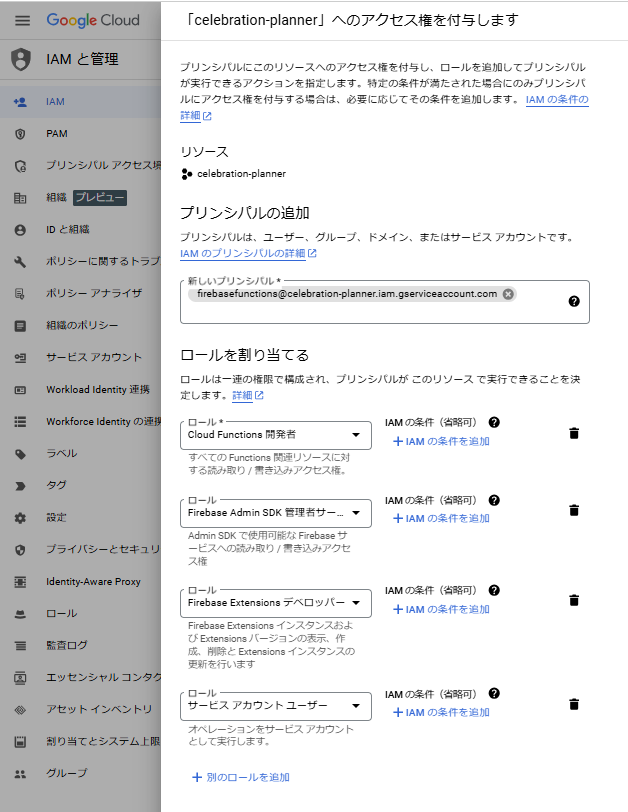Open 監査ログ in the sidebar

[x=80, y=646]
